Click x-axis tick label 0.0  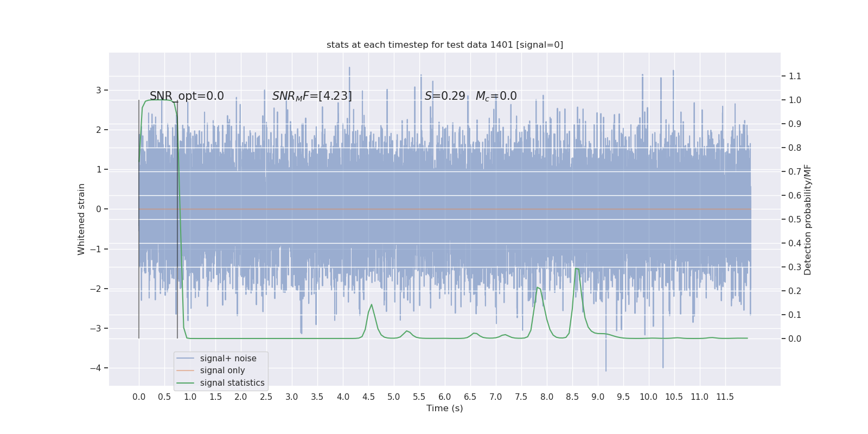pos(139,397)
